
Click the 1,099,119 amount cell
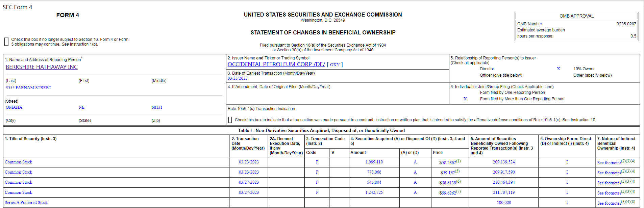coord(374,162)
